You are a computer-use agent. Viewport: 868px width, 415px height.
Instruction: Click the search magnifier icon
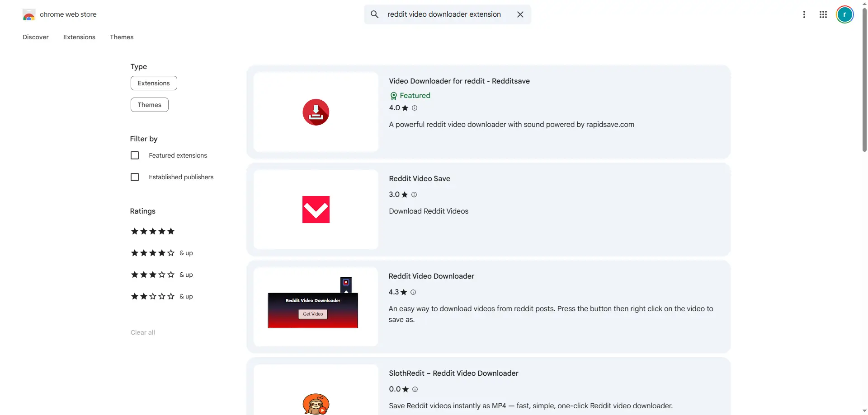point(374,14)
